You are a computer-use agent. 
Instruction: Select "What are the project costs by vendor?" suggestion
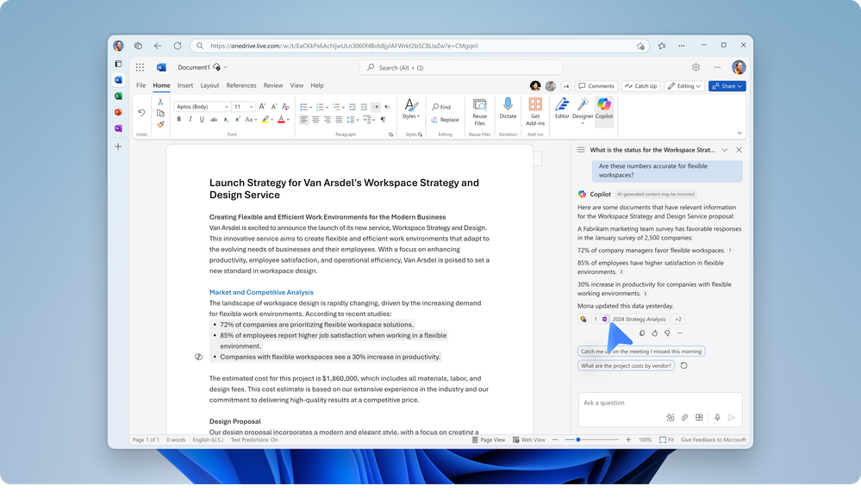pyautogui.click(x=626, y=365)
